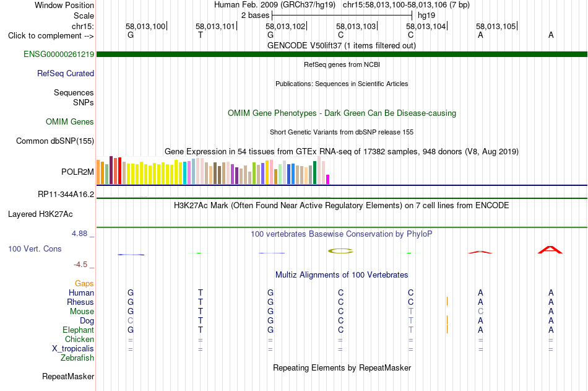
Task: Click the 58,013,100 ruler position
Action: [x=145, y=26]
